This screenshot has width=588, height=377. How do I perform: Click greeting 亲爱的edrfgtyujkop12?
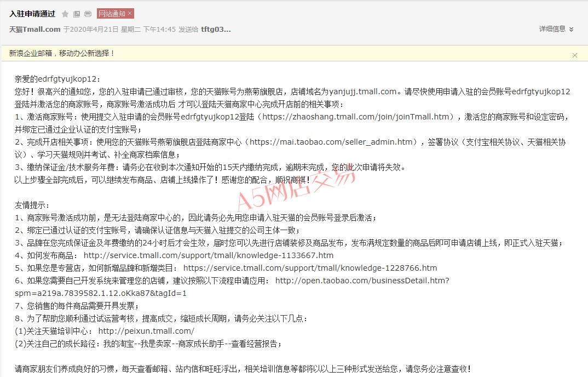pos(57,79)
